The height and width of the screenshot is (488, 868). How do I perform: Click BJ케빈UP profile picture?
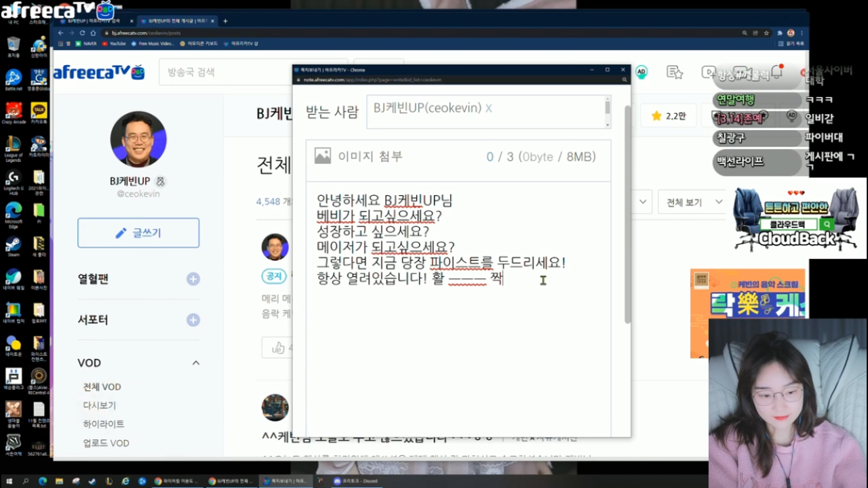point(138,139)
